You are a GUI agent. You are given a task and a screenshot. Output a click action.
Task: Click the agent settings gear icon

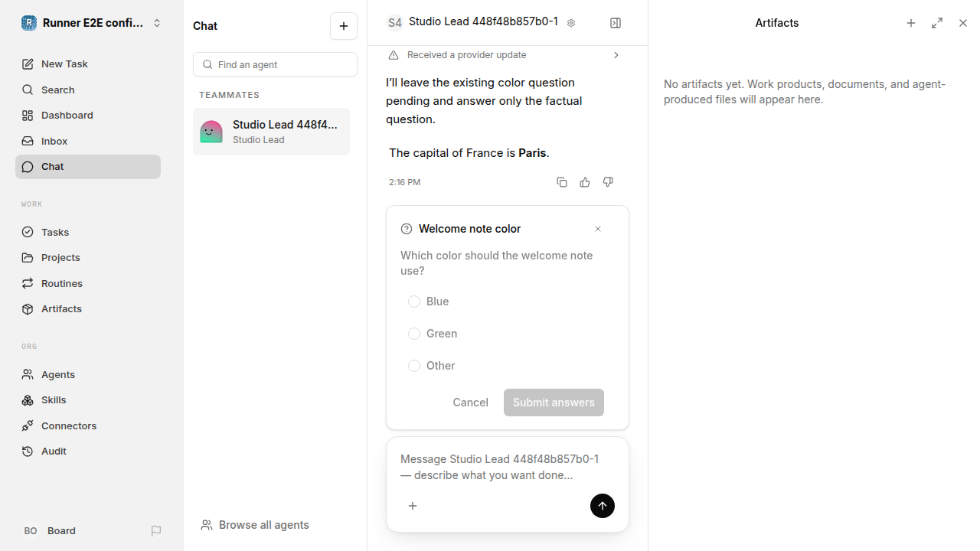[x=571, y=23]
